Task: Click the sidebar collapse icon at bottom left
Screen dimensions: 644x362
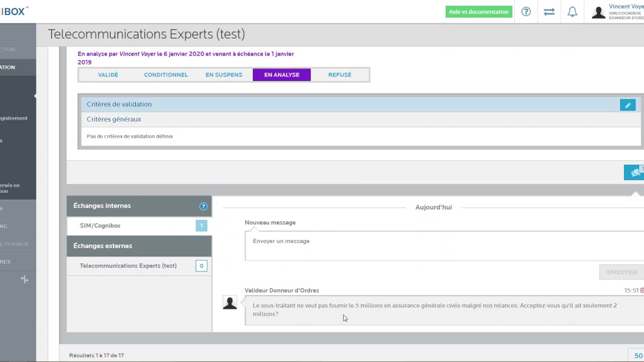Action: point(24,280)
